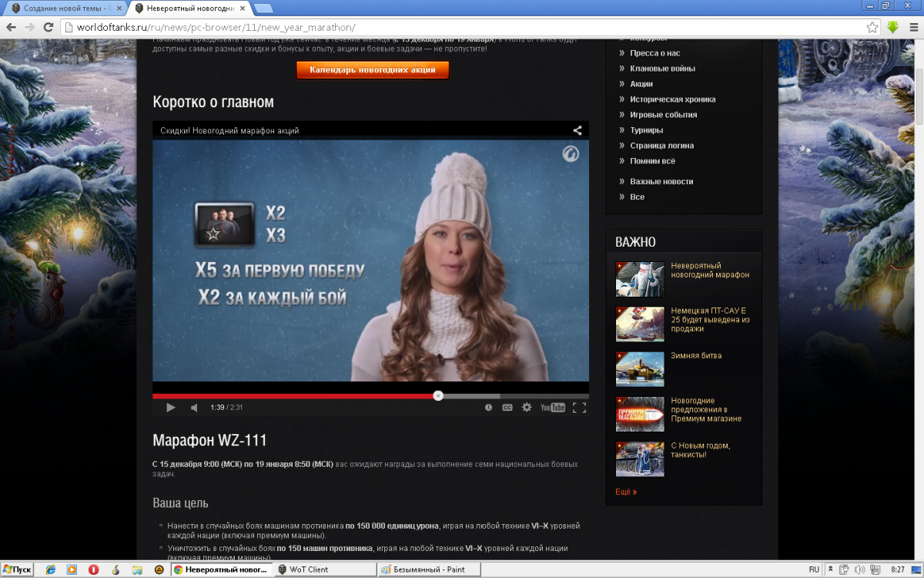
Task: Open Акции category link
Action: coord(641,84)
